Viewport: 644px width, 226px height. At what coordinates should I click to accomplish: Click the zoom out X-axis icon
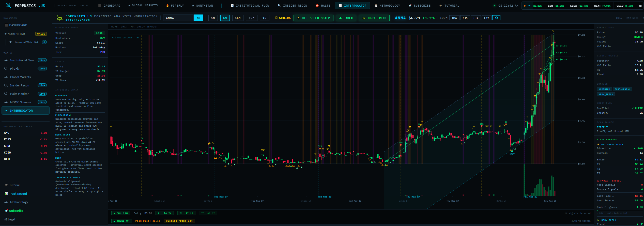point(465,18)
